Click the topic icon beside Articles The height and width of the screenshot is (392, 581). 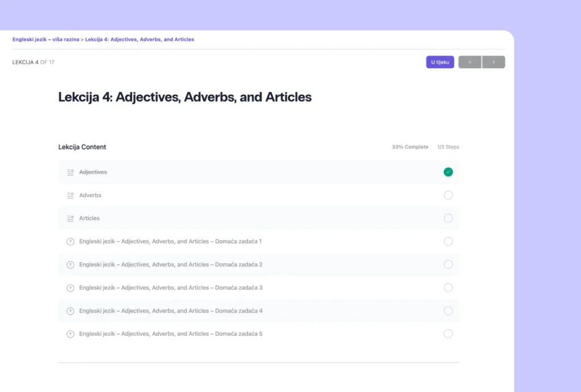tap(70, 218)
